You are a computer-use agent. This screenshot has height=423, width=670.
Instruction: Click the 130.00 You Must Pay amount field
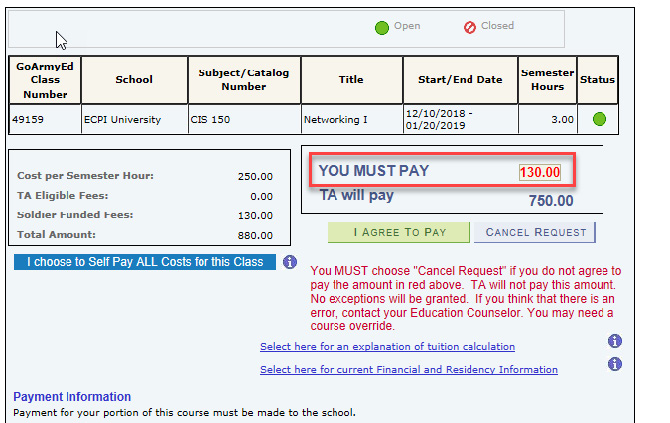pyautogui.click(x=539, y=172)
